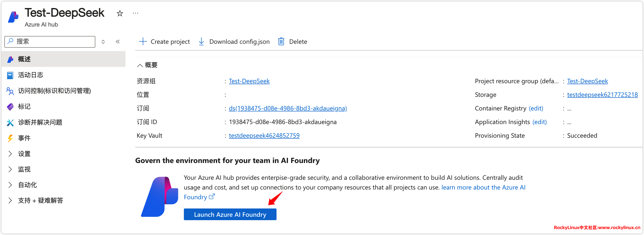Collapse the 概要 essentials section

coord(140,65)
